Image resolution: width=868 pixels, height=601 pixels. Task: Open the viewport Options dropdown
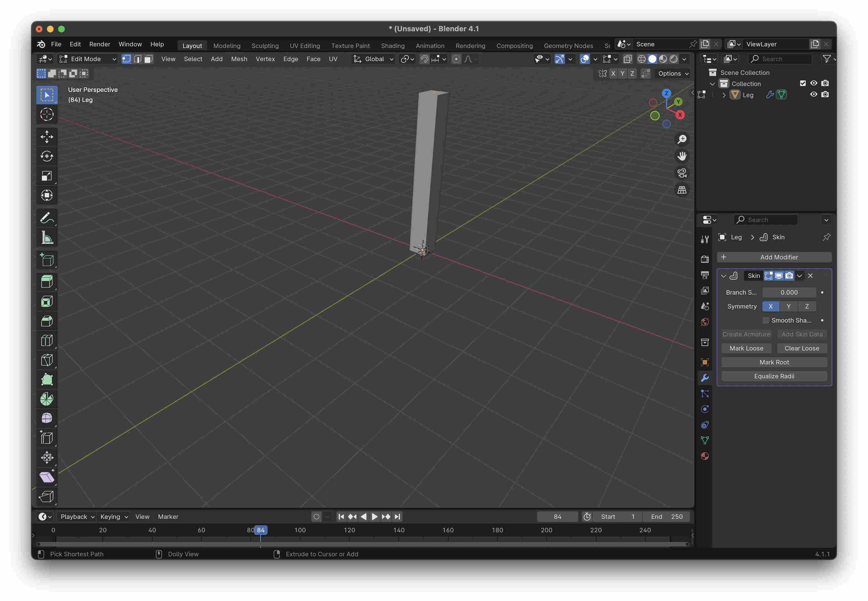coord(673,73)
